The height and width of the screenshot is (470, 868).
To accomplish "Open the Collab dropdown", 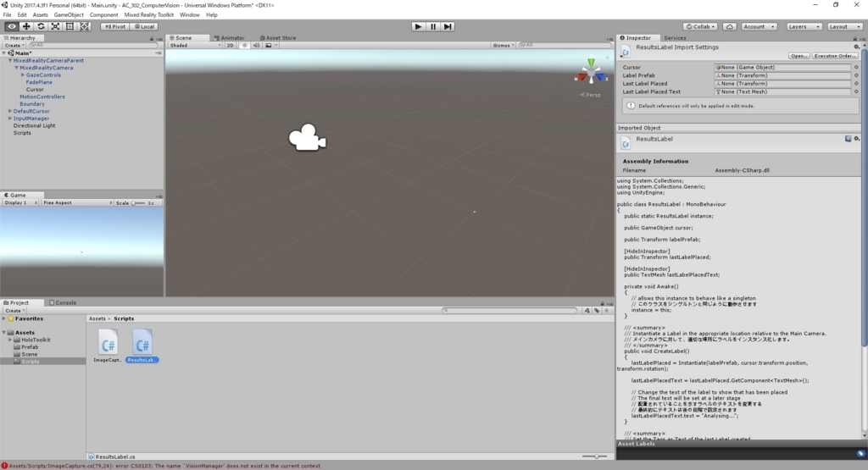I will 700,26.
